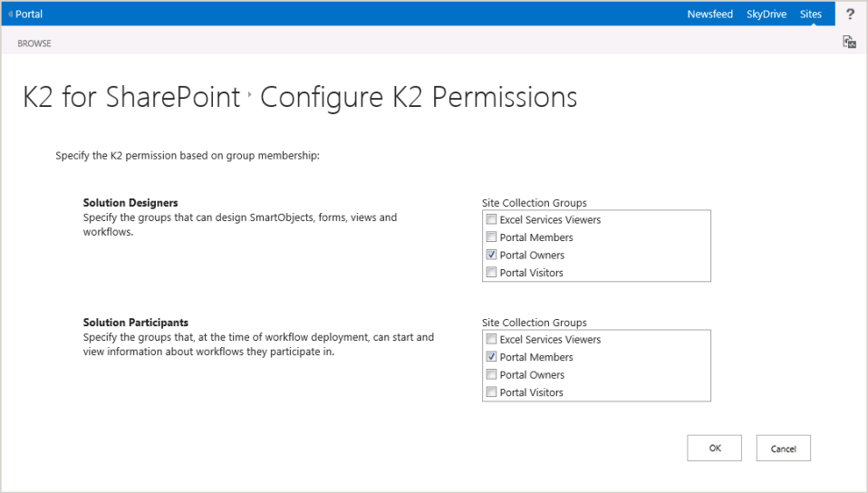868x493 pixels.
Task: Open the Sites page
Action: [810, 14]
